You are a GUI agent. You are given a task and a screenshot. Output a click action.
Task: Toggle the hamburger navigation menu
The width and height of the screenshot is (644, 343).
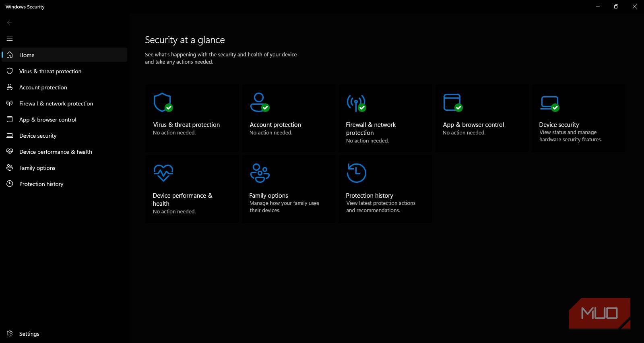(10, 39)
